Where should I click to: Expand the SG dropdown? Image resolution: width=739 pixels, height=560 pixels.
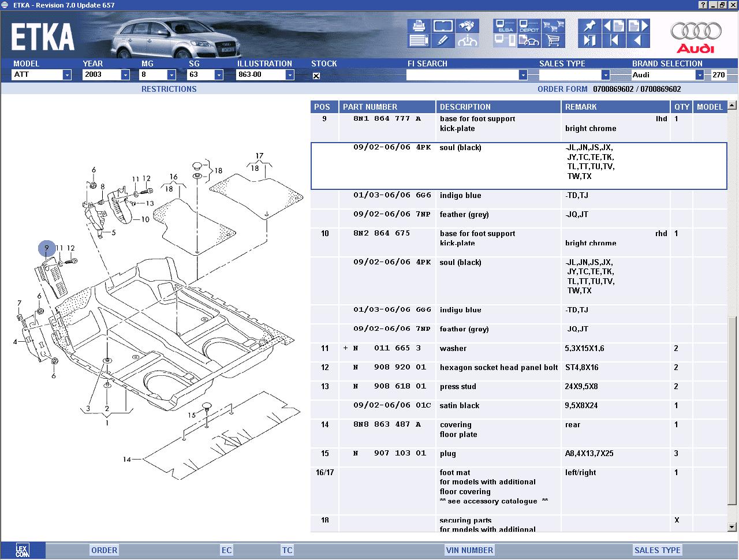(219, 75)
